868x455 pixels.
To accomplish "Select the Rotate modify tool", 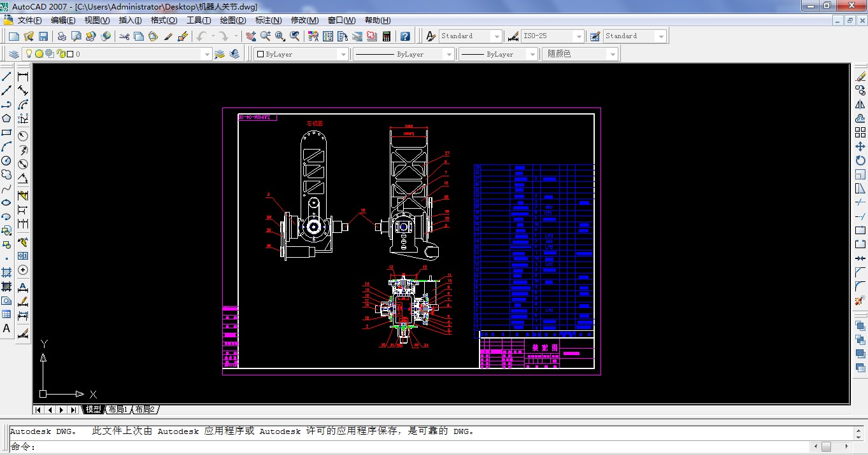I will click(x=860, y=160).
